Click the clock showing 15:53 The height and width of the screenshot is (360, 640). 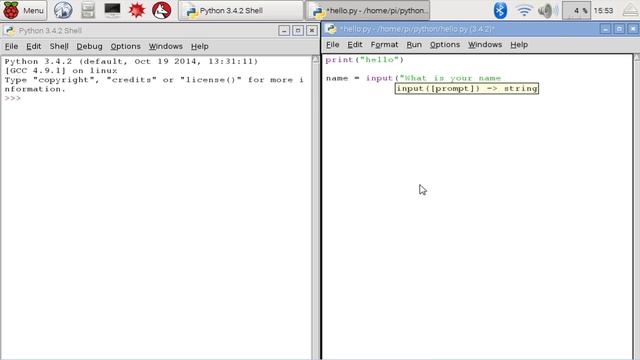[x=603, y=11]
